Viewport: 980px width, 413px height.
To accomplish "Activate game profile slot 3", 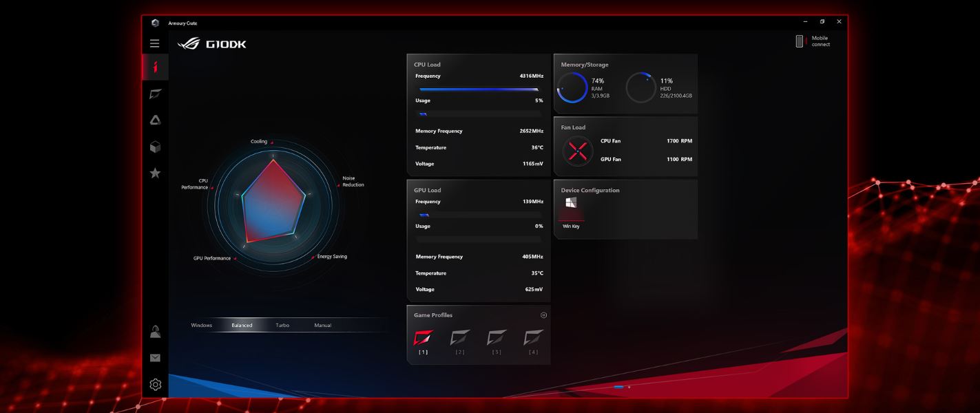I will [497, 338].
